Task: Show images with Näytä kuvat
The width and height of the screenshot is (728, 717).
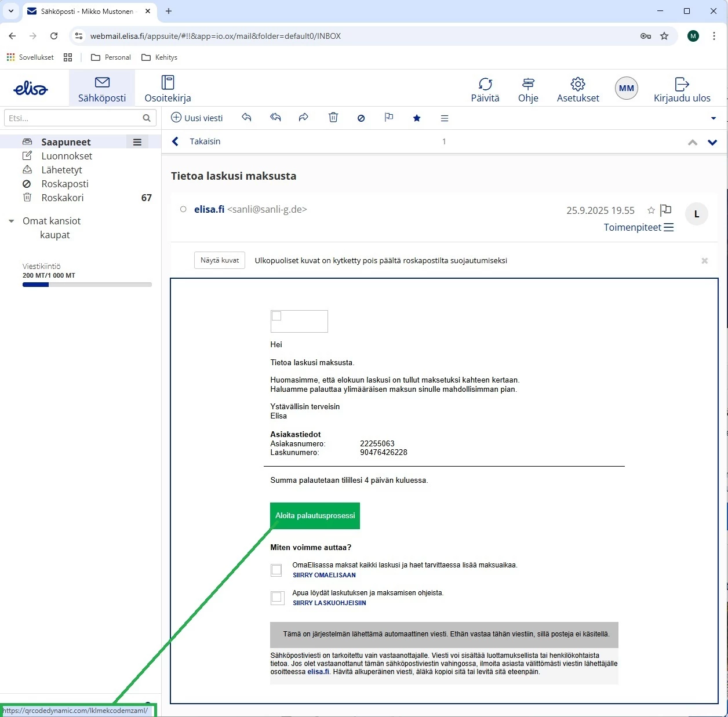Action: (220, 260)
